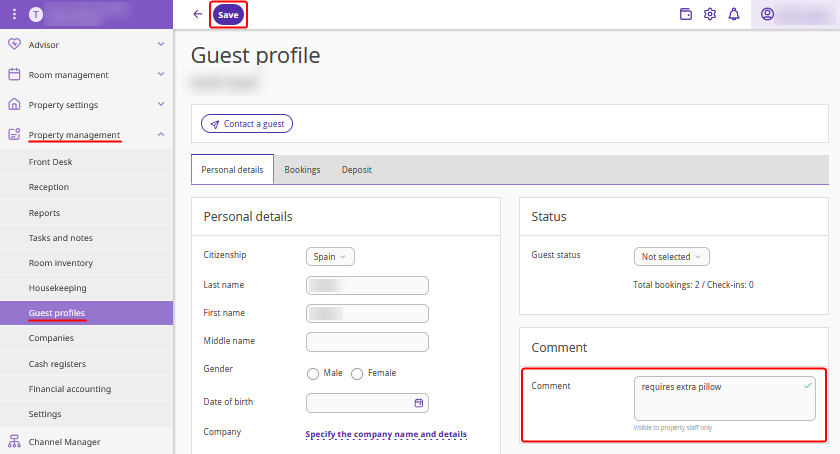Screen dimensions: 840x454
Task: Open the Guest status dropdown
Action: (671, 257)
